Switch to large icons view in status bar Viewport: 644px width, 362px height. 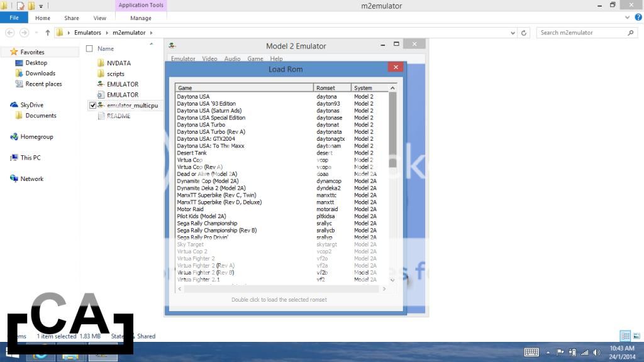pos(636,336)
